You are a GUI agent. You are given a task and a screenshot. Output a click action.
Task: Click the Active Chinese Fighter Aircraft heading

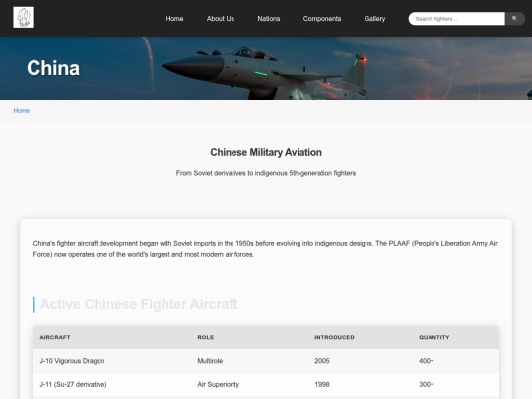click(x=139, y=304)
